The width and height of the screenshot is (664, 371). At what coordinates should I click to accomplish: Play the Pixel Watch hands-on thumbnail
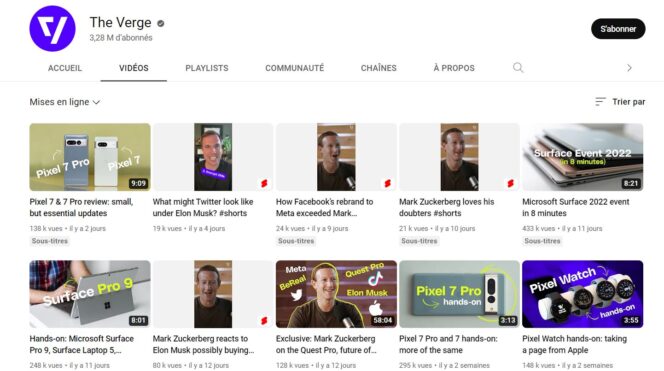(x=583, y=294)
